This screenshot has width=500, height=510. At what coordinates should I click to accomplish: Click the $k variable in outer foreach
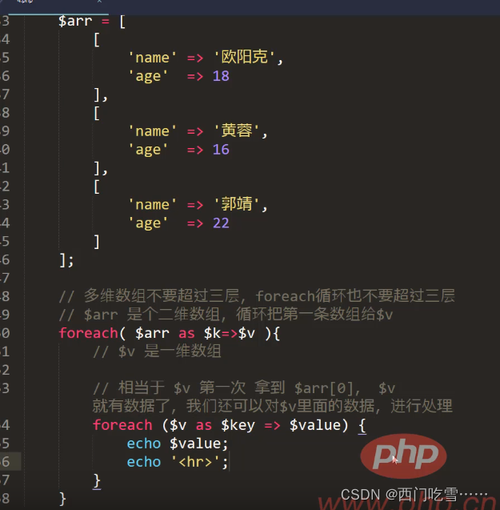[212, 333]
